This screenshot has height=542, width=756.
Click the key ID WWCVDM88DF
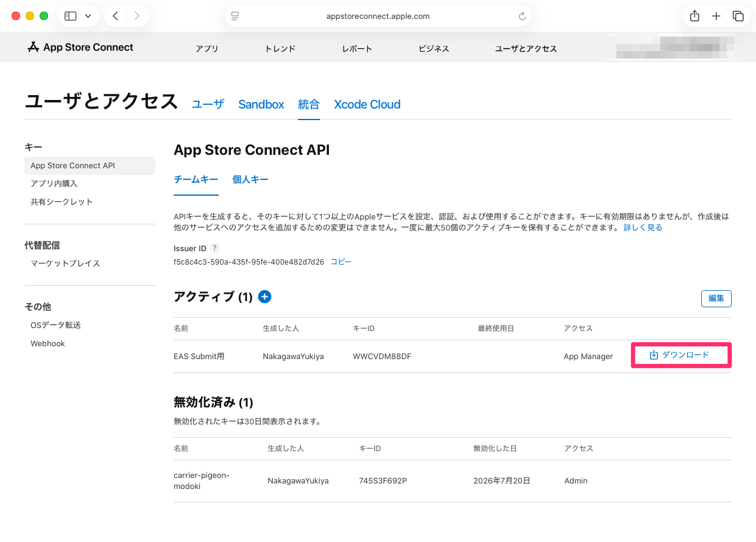pos(382,356)
